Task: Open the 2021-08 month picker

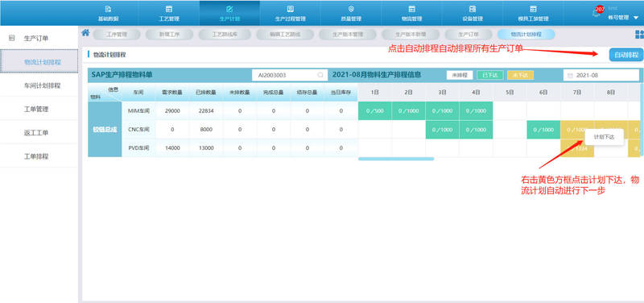Action: point(601,75)
